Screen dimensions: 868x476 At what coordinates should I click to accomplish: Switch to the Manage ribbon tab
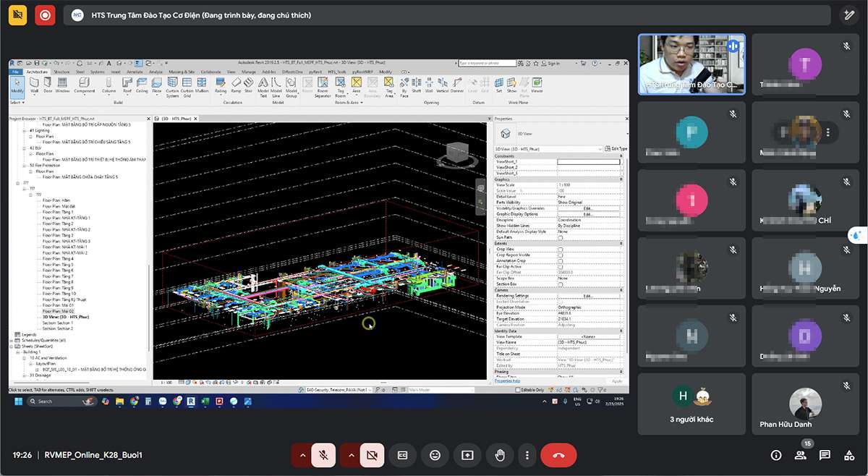point(249,72)
